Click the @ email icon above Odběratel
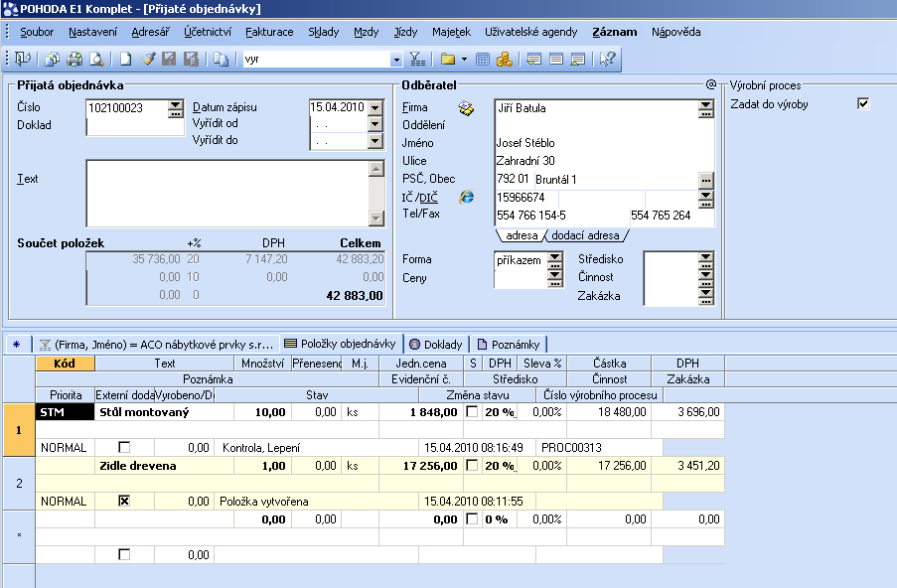897x588 pixels. click(x=710, y=84)
